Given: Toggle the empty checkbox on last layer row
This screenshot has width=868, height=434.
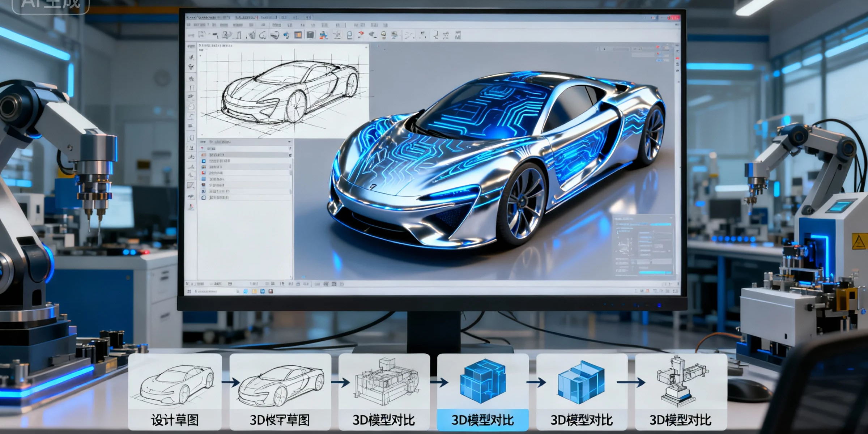Looking at the screenshot, I should coord(204,197).
